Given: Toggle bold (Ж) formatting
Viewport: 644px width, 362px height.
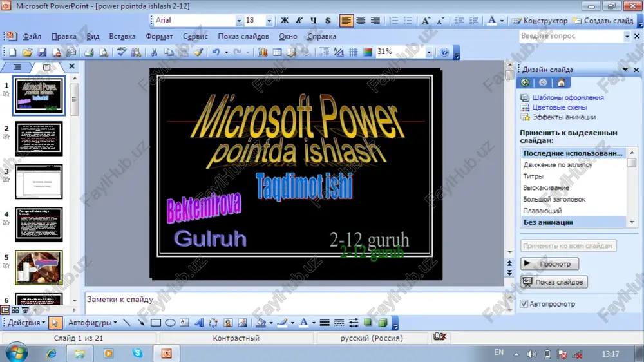Looking at the screenshot, I should [284, 20].
